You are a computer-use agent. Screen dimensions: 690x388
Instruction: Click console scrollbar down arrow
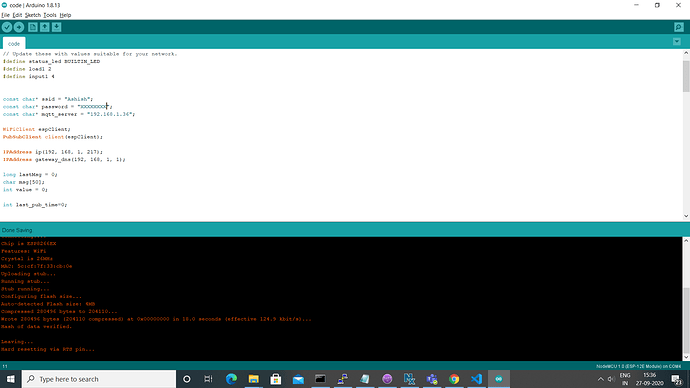coord(686,357)
